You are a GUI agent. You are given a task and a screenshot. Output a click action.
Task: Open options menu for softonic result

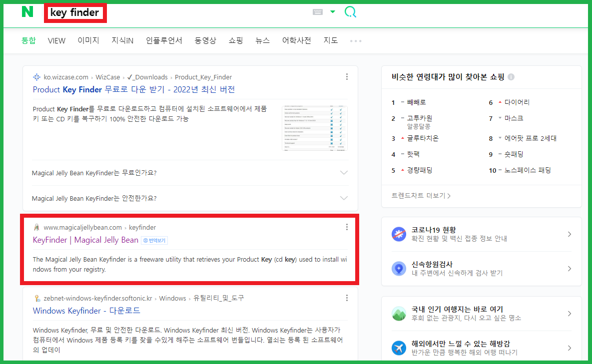[347, 298]
